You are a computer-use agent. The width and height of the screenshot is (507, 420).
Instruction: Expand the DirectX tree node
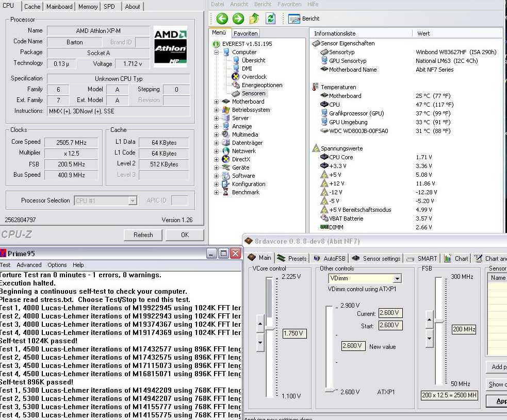[x=216, y=159]
